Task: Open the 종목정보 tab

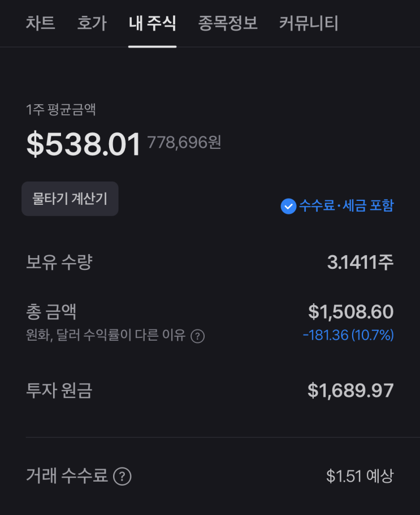Action: (227, 24)
